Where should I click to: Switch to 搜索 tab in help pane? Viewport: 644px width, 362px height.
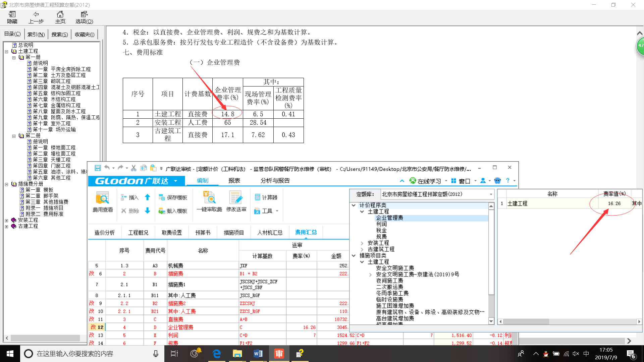(x=59, y=34)
